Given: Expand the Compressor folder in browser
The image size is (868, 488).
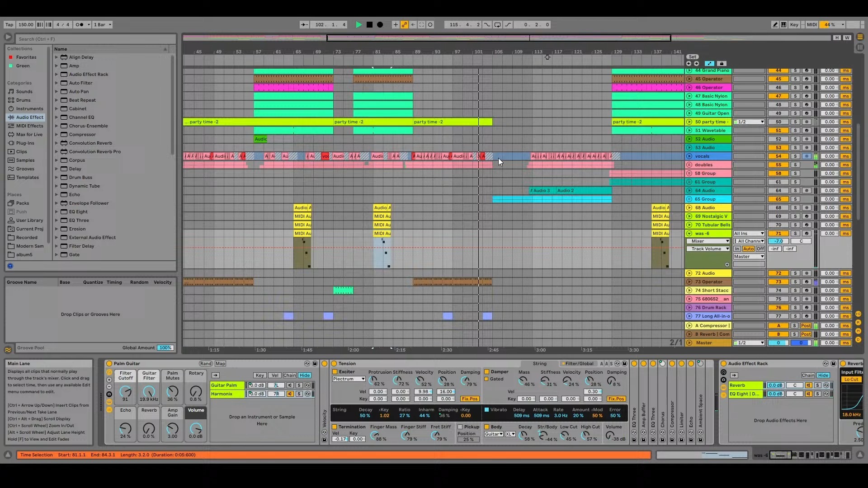Looking at the screenshot, I should 57,135.
